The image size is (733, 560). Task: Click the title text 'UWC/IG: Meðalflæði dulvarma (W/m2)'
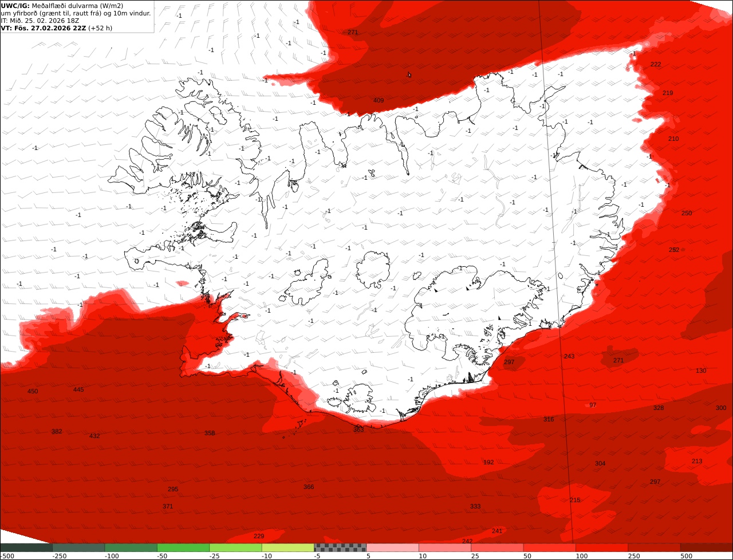(x=62, y=6)
